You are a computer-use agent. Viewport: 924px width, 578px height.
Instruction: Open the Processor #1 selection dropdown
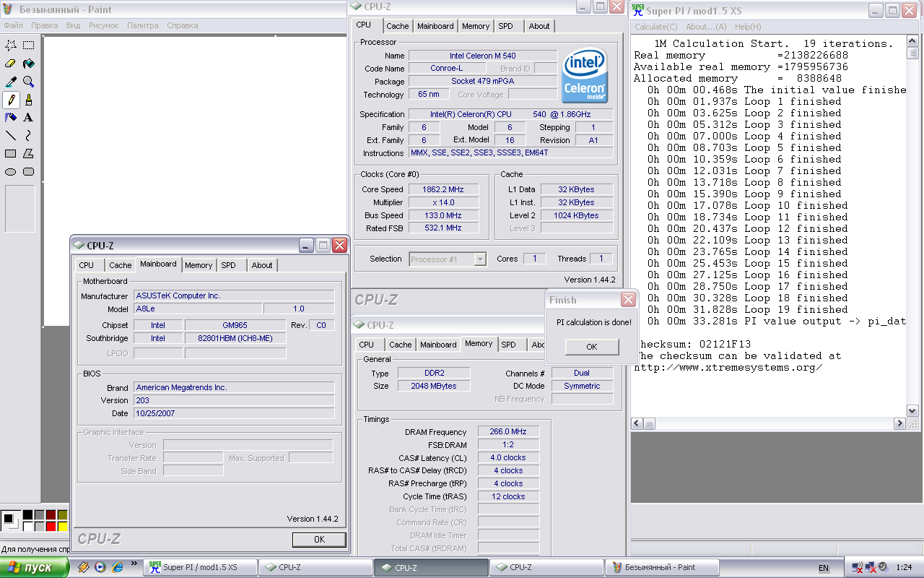point(480,259)
